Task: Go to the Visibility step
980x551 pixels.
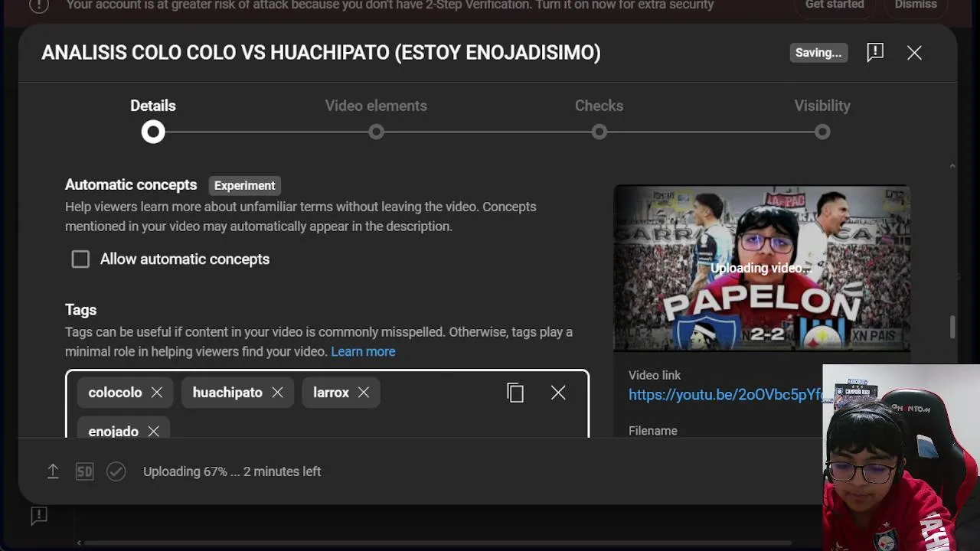Action: pyautogui.click(x=822, y=106)
